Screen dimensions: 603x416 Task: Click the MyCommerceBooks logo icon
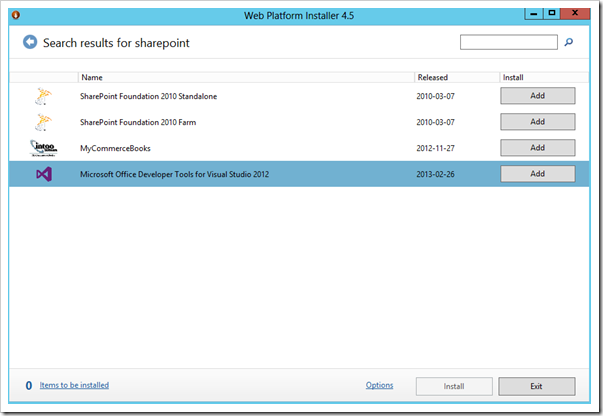coord(44,148)
